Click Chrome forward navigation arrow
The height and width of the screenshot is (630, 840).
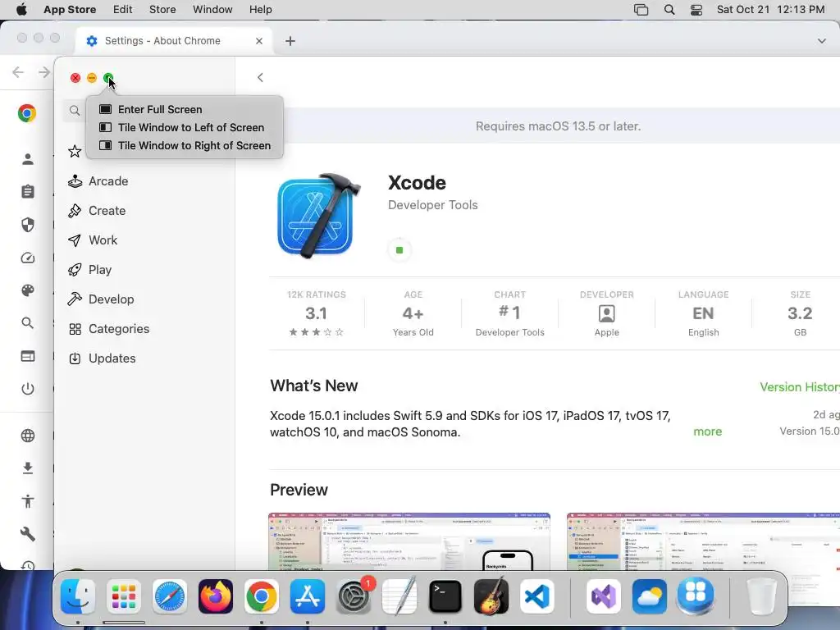(44, 72)
